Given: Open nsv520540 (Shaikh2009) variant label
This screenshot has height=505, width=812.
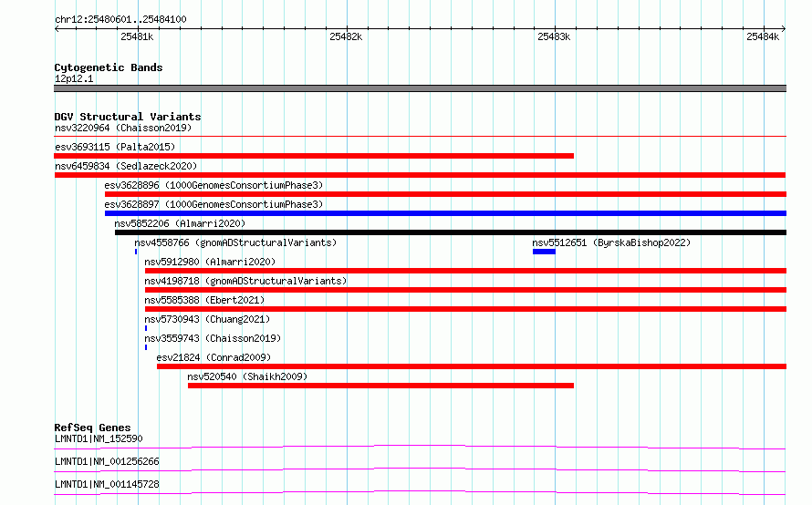Looking at the screenshot, I should pyautogui.click(x=247, y=376).
